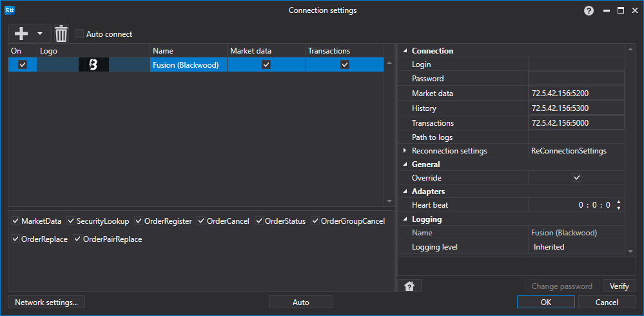The image size is (644, 316).
Task: Click the Blackwood logo in connection row
Action: click(93, 64)
